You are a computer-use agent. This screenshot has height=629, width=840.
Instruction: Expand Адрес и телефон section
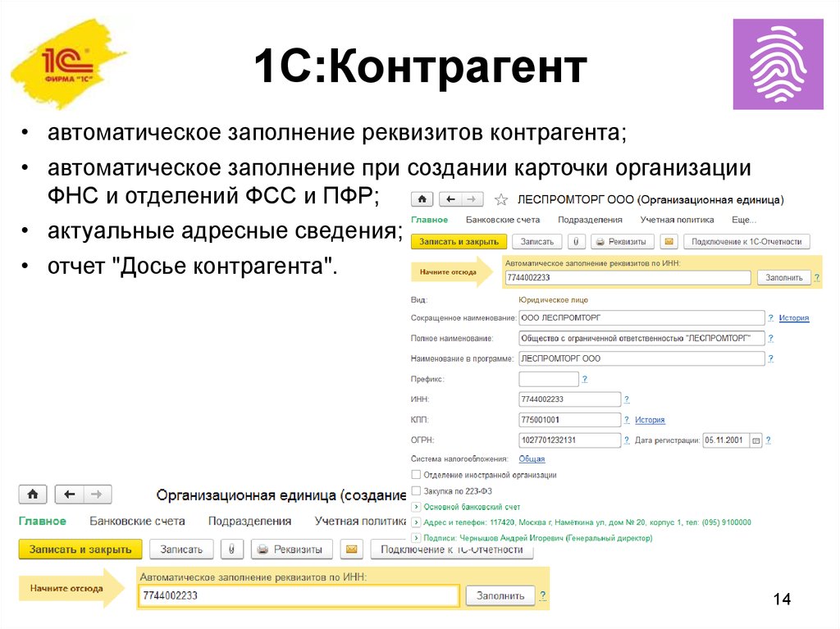coord(416,522)
